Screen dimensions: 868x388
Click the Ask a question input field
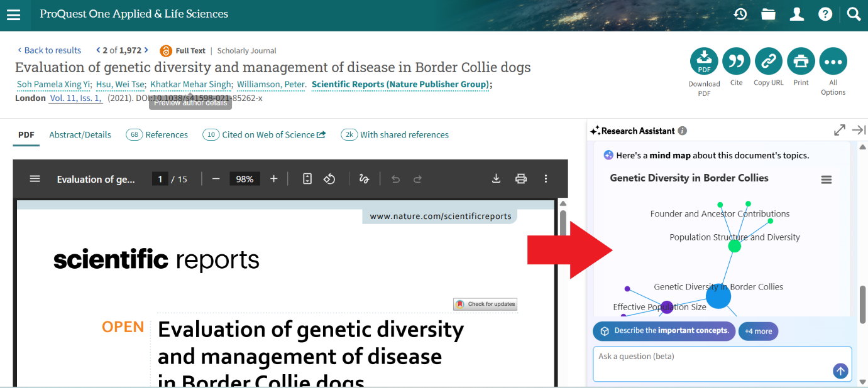coord(710,363)
